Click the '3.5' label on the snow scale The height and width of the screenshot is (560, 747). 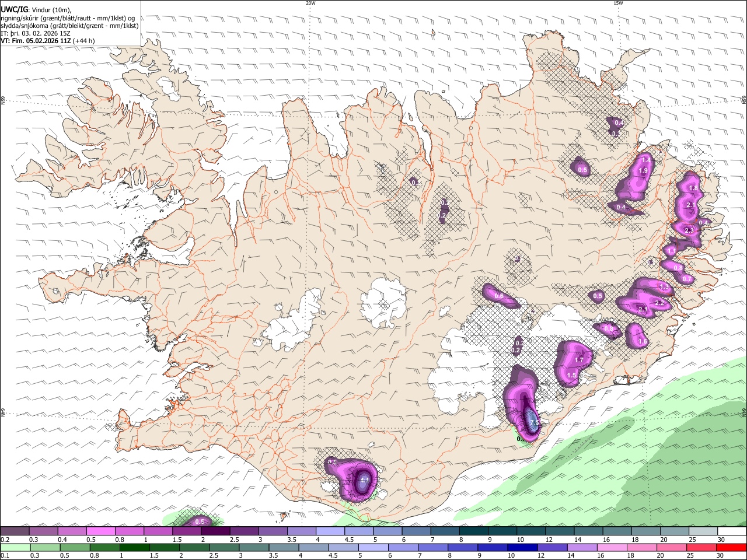(x=291, y=540)
